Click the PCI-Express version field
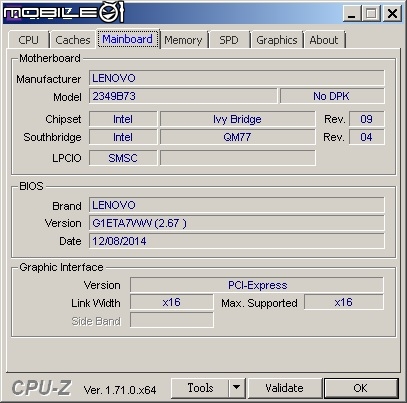The width and height of the screenshot is (407, 403). [257, 285]
